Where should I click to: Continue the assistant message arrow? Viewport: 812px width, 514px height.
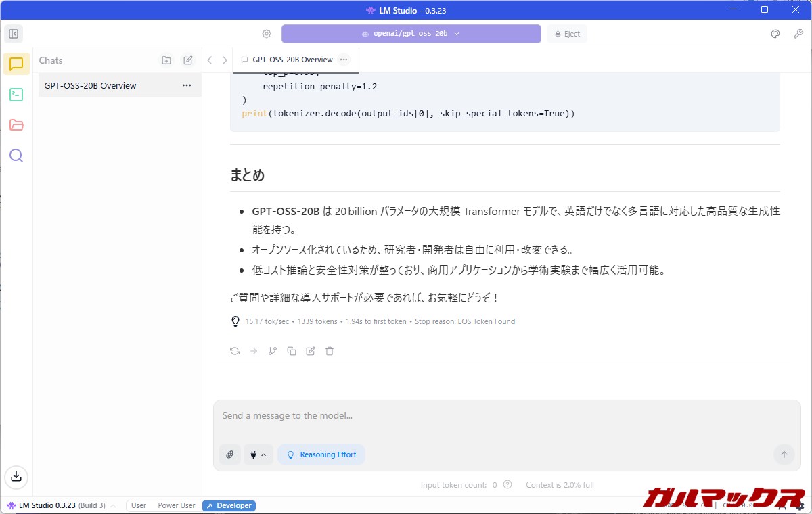coord(254,351)
